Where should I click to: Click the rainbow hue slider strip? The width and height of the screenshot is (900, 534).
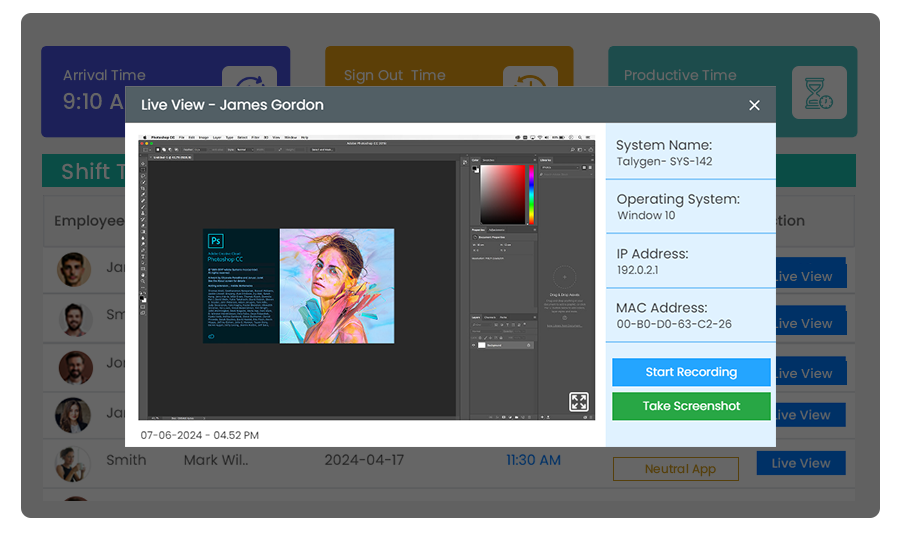pos(531,194)
